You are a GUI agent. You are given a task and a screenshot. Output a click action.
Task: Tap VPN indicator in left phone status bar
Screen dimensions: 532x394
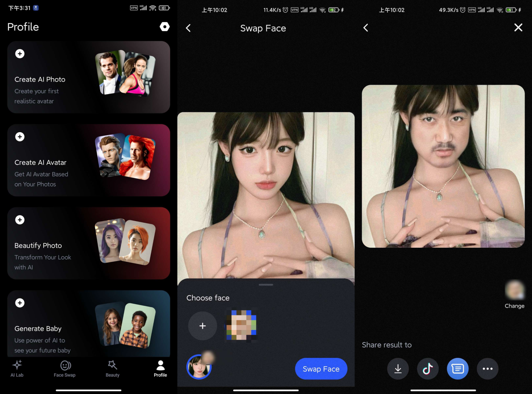pos(134,8)
